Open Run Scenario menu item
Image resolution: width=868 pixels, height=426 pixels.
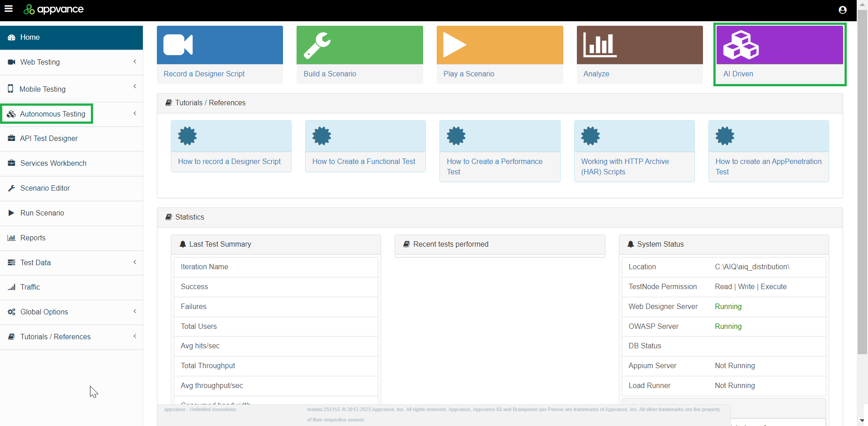71,213
